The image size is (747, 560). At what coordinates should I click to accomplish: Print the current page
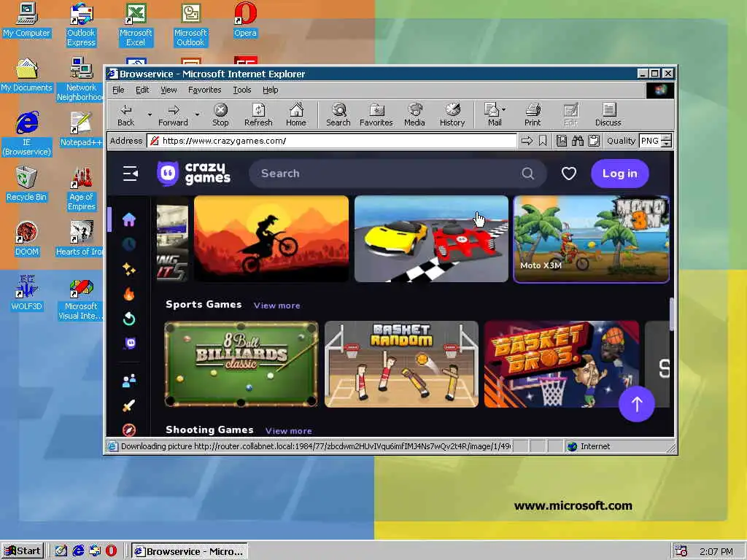(533, 114)
